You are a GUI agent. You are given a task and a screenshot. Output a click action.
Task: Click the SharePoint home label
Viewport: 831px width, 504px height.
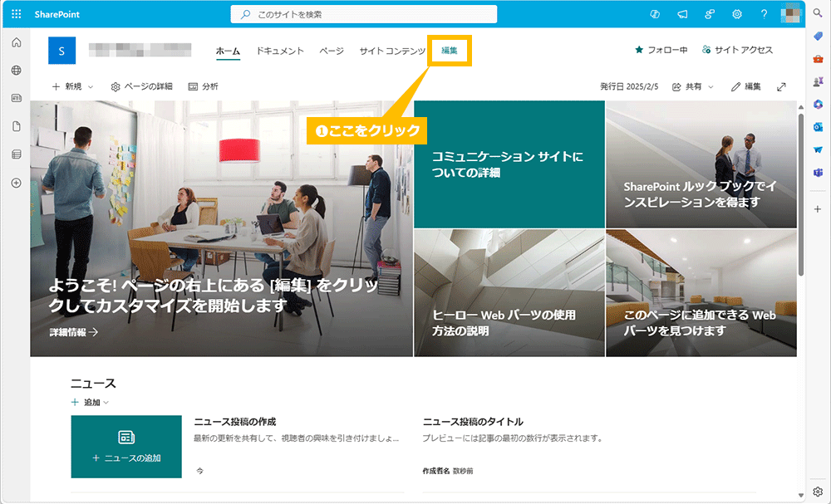[x=57, y=14]
